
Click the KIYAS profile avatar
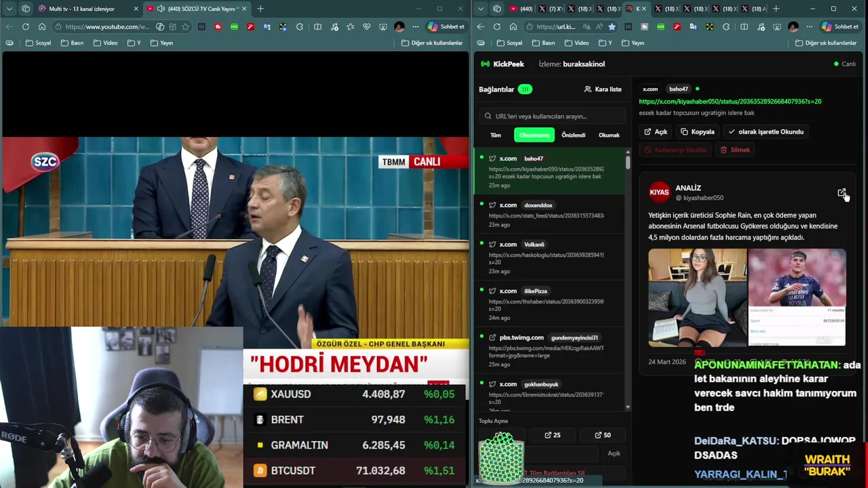coord(659,192)
